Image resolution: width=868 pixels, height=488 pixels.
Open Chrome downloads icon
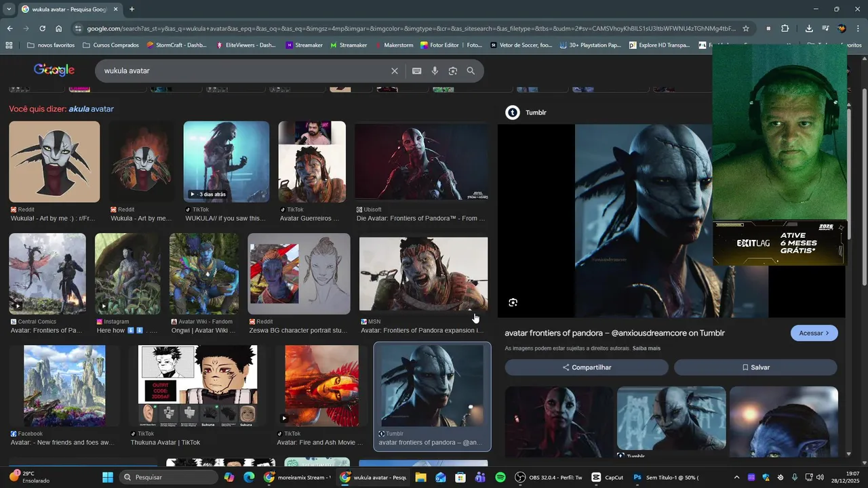pyautogui.click(x=809, y=28)
